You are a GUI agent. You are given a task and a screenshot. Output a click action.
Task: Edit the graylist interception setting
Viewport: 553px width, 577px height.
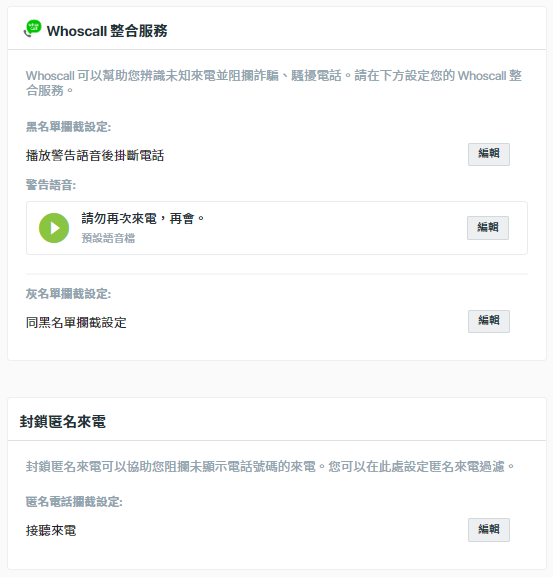[x=489, y=321]
